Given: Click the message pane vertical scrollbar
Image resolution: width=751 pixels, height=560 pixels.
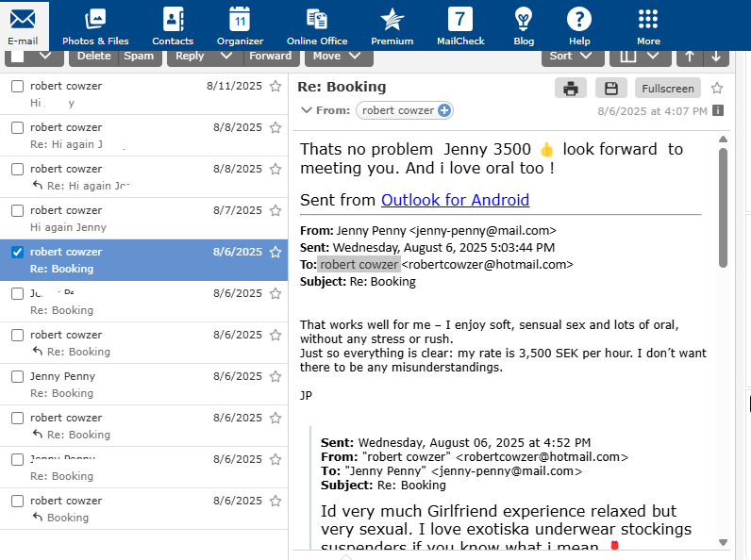Looking at the screenshot, I should click(x=724, y=207).
